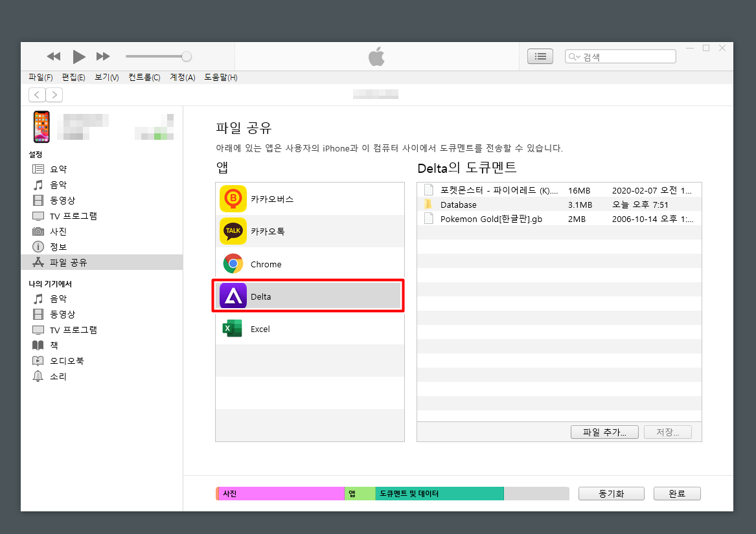This screenshot has width=756, height=534.
Task: Click the 완료 done button
Action: 677,493
